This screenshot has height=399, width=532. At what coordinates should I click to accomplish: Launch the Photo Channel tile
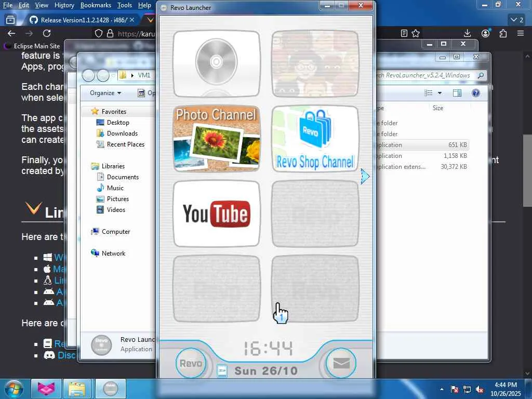(217, 139)
